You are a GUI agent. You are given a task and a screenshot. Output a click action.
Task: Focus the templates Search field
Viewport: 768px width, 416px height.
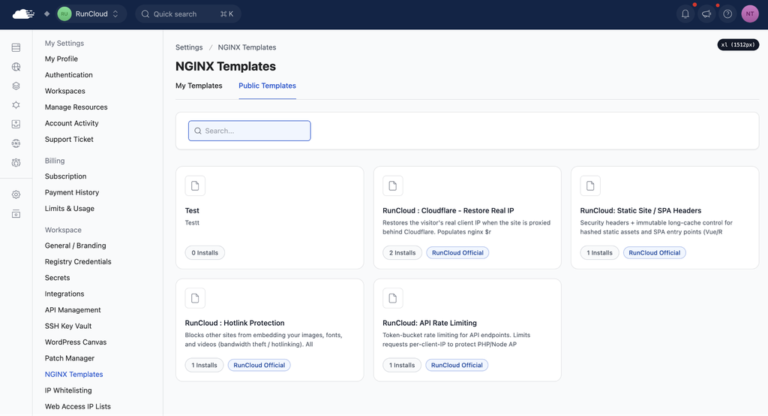click(x=249, y=131)
